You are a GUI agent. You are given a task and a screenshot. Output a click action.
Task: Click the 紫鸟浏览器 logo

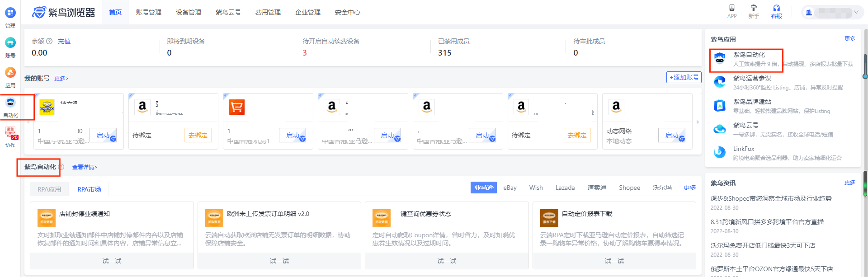64,12
